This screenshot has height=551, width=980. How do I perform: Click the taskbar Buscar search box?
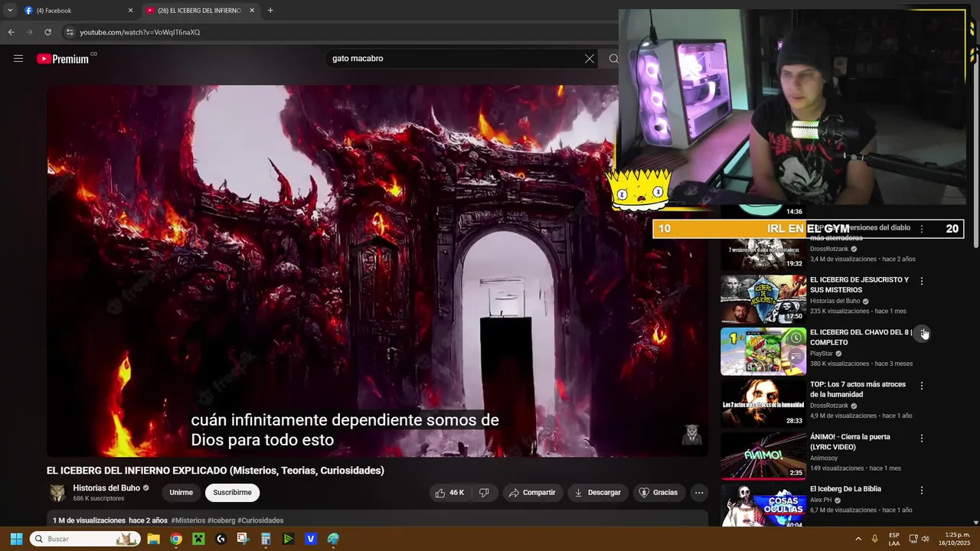tap(85, 539)
